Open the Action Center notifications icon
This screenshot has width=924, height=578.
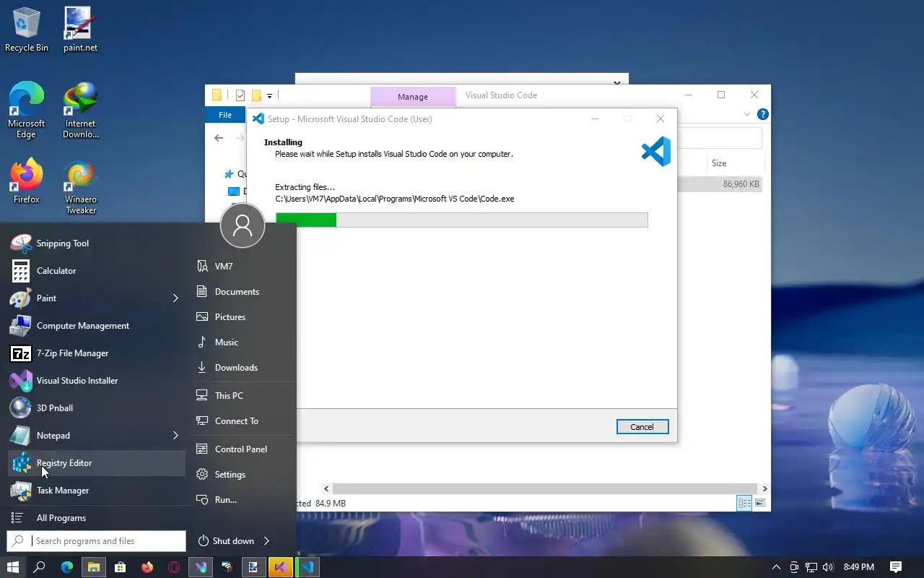(896, 567)
